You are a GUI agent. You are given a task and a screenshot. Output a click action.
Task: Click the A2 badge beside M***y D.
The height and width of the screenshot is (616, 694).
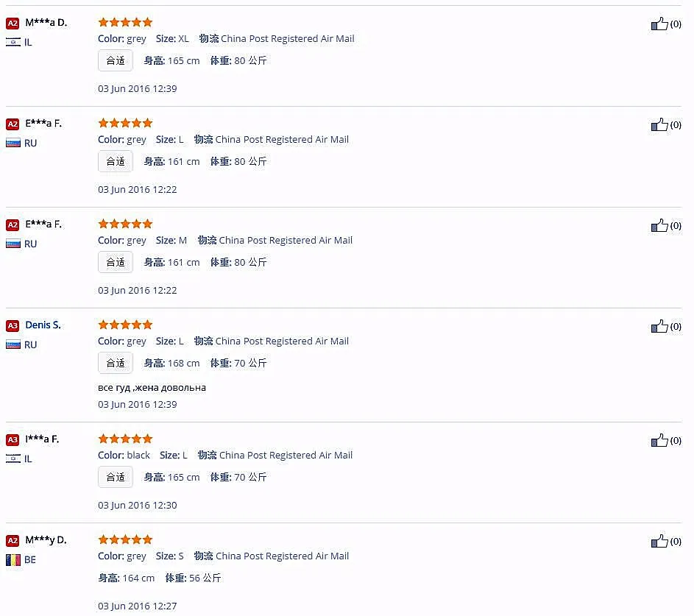coord(13,540)
